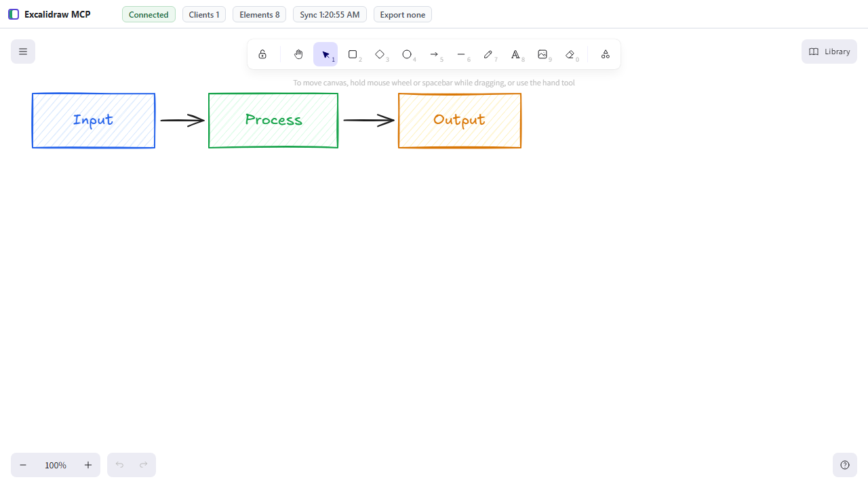The image size is (868, 488).
Task: Zoom in with the plus button
Action: (x=88, y=465)
